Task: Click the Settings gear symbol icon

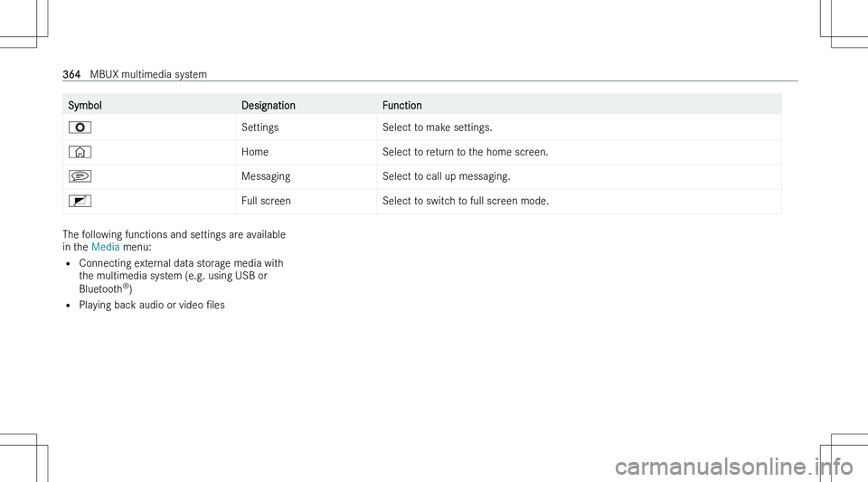Action: (x=80, y=128)
